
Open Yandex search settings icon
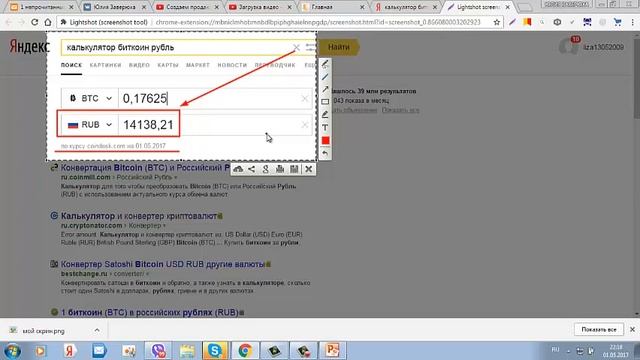[x=311, y=47]
